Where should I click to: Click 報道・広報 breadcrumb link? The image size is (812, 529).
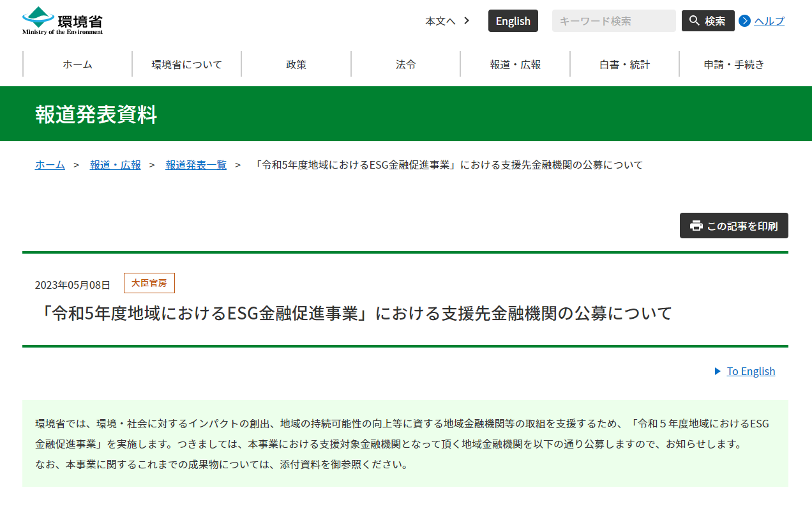116,165
